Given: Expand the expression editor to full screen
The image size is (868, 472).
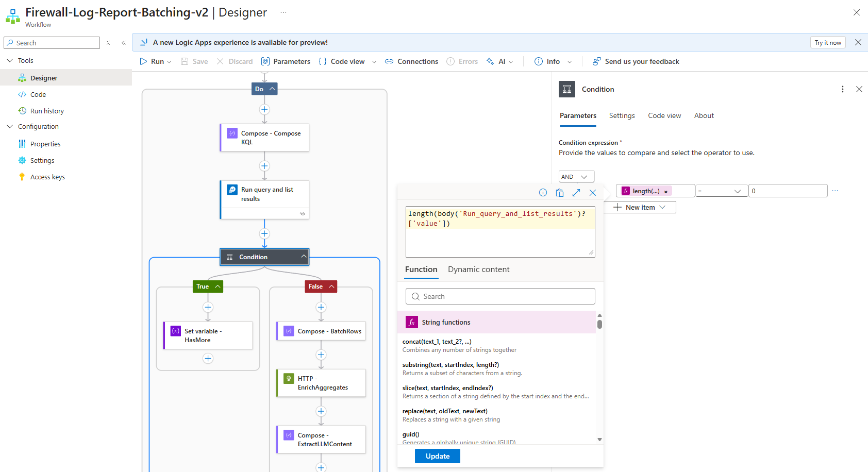Looking at the screenshot, I should click(x=576, y=193).
